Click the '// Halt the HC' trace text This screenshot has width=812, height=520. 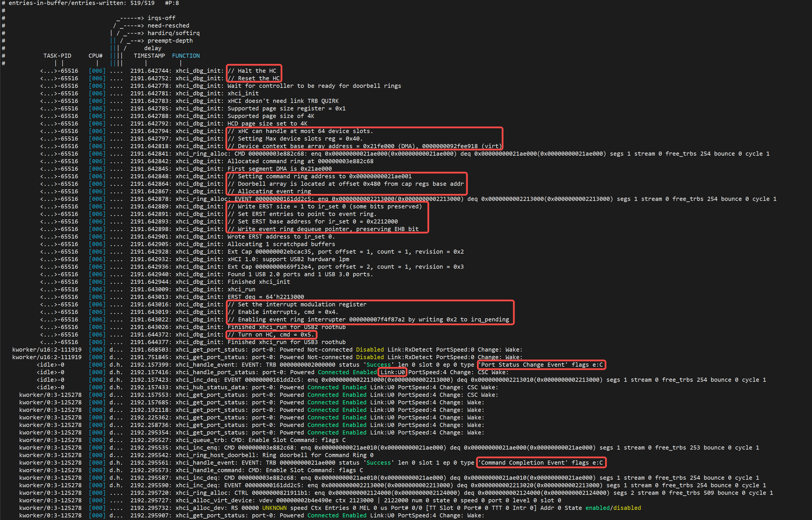point(252,71)
